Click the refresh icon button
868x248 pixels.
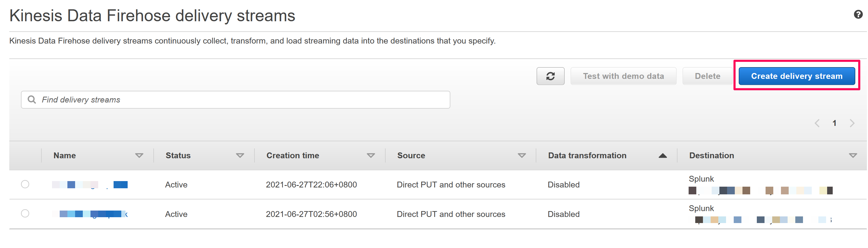click(550, 76)
